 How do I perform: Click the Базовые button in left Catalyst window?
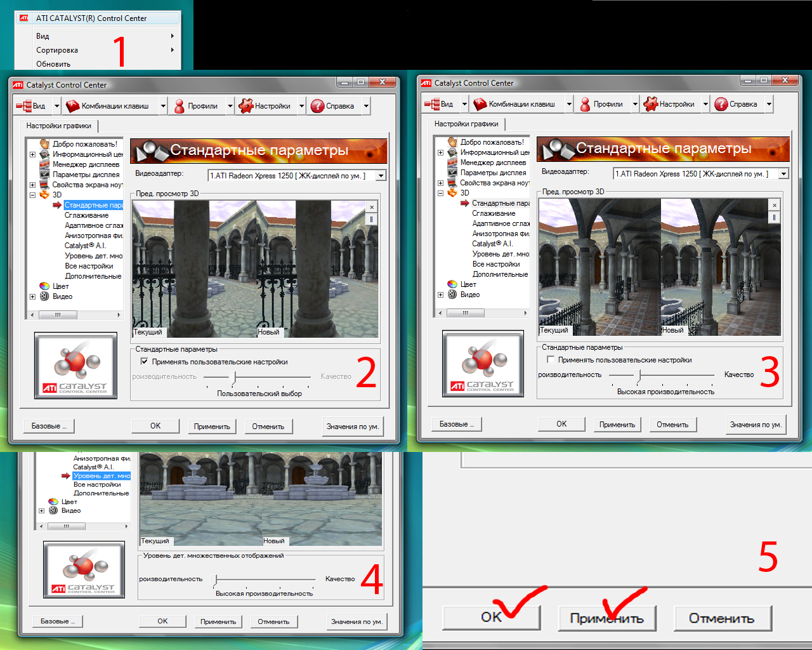coord(49,426)
